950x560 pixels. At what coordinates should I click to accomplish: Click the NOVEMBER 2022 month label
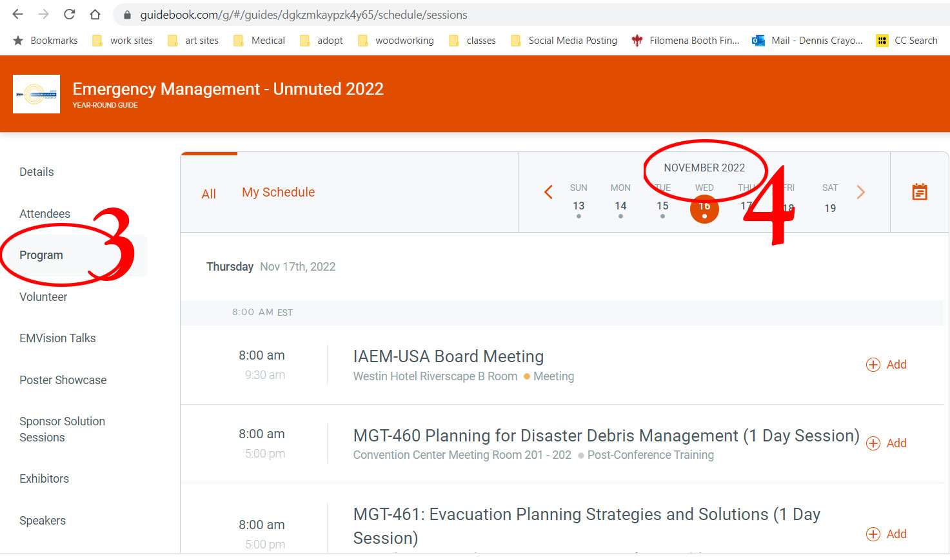coord(704,168)
